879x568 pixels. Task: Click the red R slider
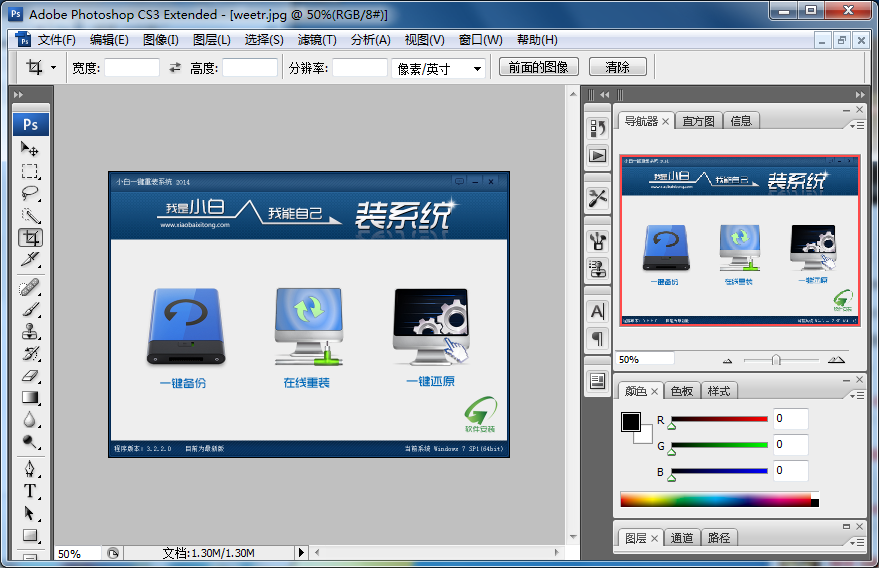(x=719, y=419)
